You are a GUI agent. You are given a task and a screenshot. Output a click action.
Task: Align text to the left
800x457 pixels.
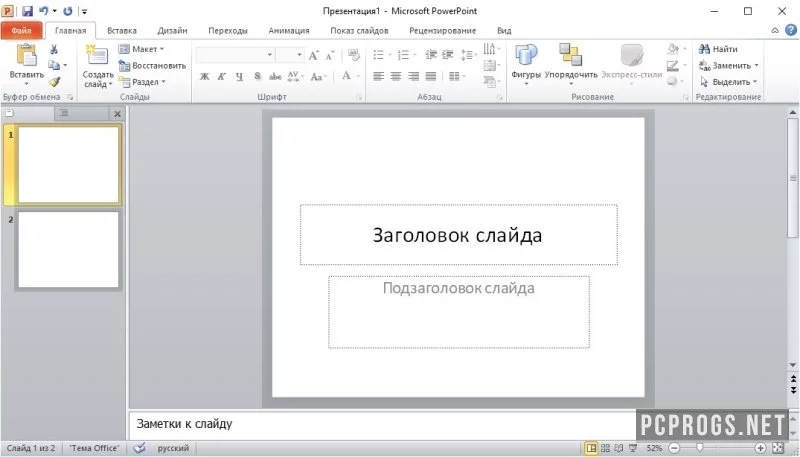pos(379,77)
